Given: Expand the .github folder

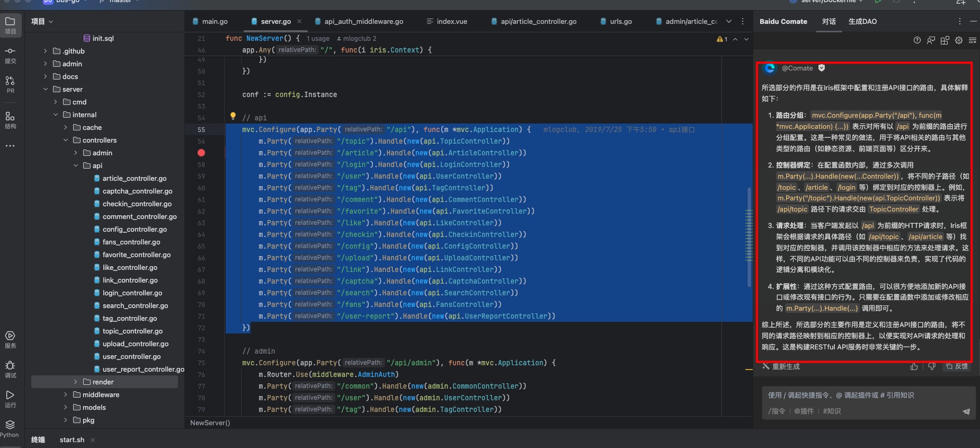Looking at the screenshot, I should tap(45, 51).
